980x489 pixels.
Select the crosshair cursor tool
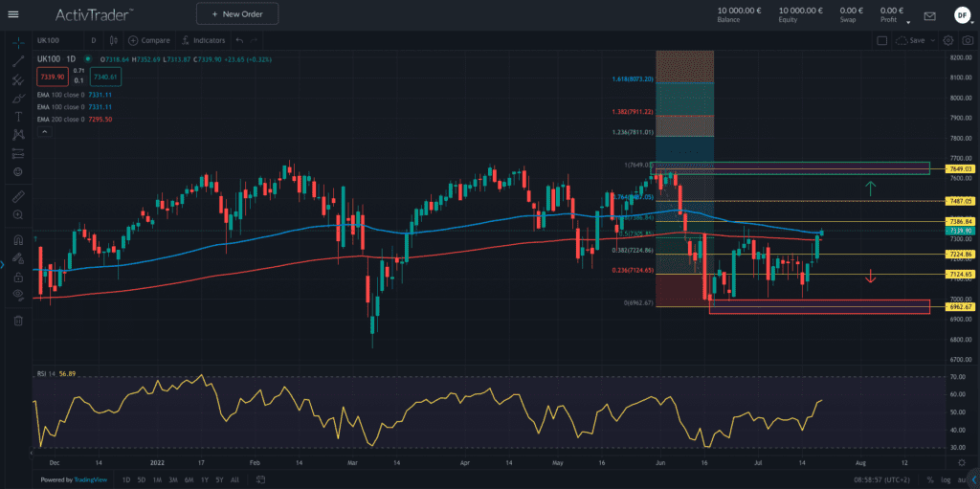[18, 42]
